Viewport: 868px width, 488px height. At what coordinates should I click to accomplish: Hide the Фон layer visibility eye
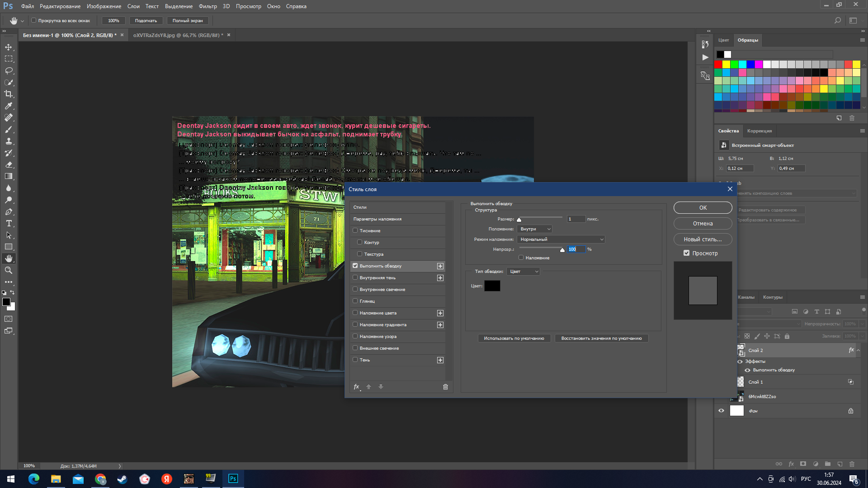(x=722, y=411)
